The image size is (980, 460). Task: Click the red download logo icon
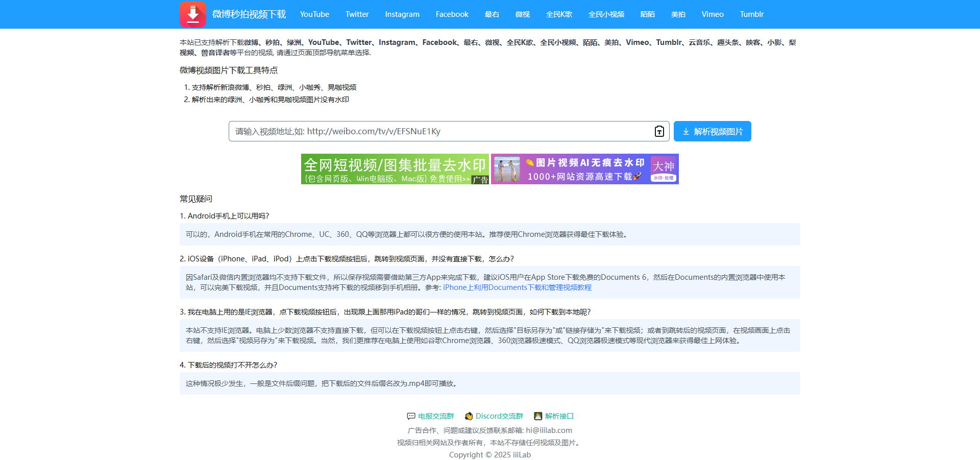click(x=192, y=14)
